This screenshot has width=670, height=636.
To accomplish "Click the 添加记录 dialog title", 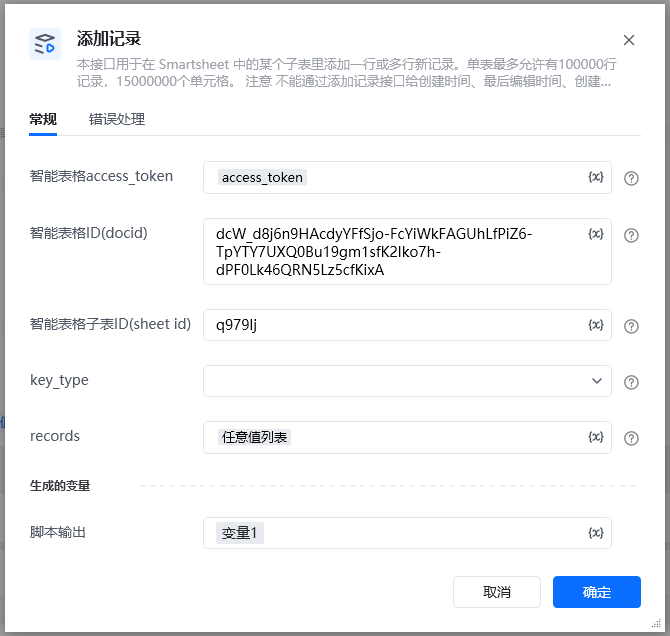I will coord(109,38).
